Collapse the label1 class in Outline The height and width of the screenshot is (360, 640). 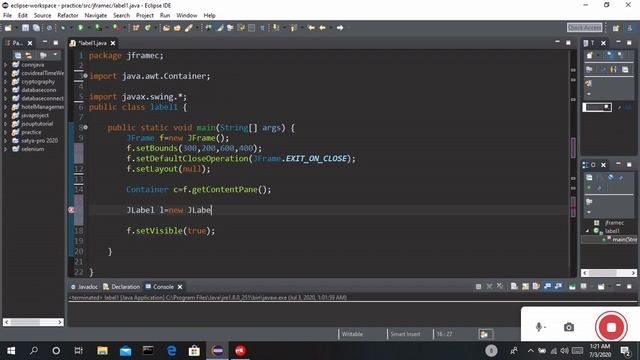pyautogui.click(x=587, y=231)
